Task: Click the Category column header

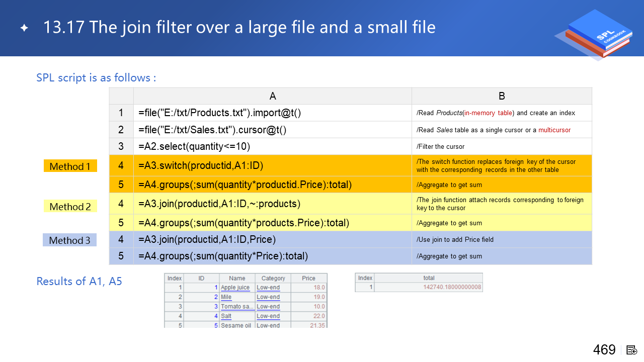Action: (273, 278)
